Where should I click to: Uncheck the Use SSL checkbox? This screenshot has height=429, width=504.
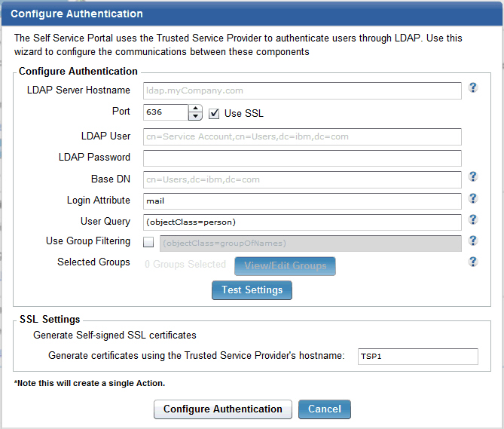pos(214,113)
